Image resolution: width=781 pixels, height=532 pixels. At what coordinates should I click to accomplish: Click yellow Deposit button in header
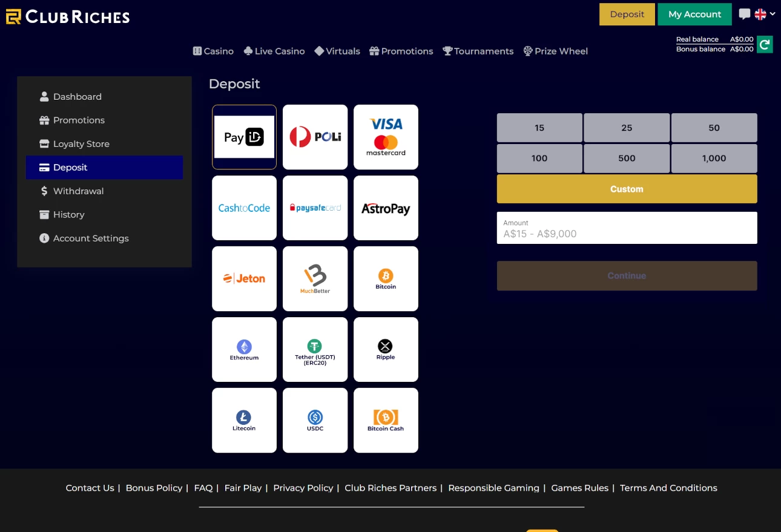click(x=627, y=15)
